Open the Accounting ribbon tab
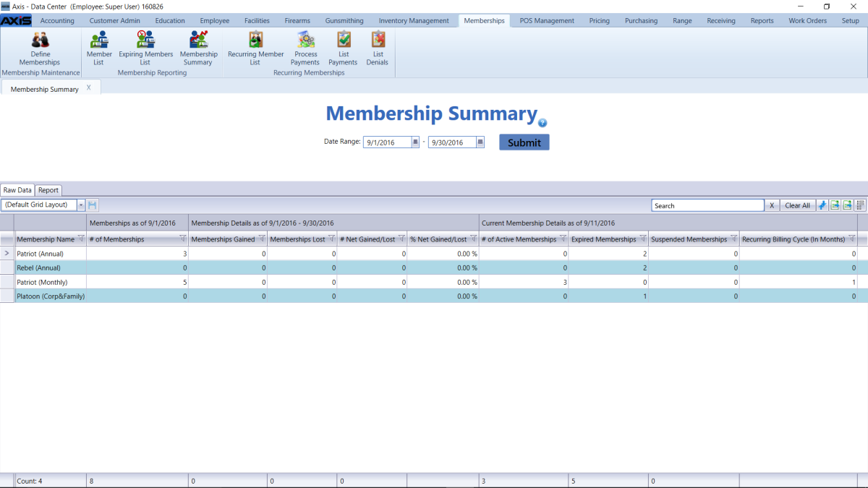 click(x=57, y=21)
